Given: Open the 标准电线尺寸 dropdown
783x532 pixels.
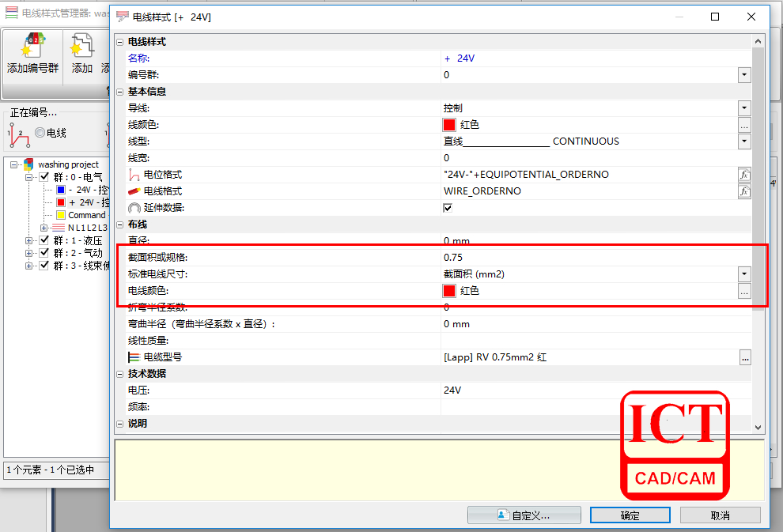Looking at the screenshot, I should [743, 274].
